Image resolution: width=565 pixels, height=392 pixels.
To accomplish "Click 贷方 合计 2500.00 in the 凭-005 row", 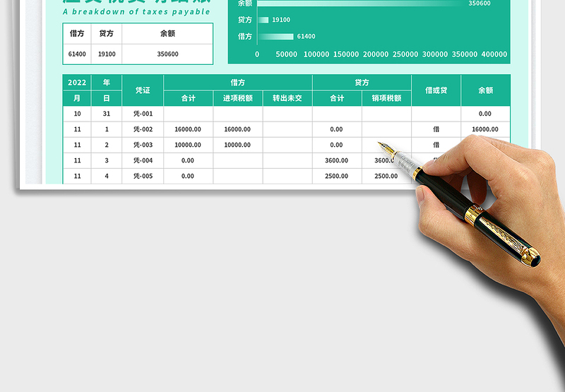I will 337,176.
